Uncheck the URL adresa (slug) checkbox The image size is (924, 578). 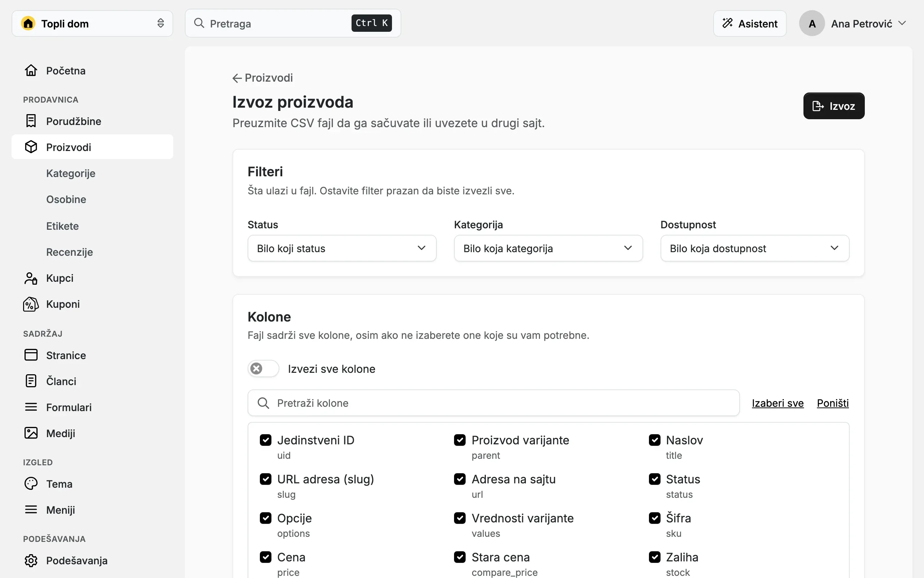tap(265, 479)
